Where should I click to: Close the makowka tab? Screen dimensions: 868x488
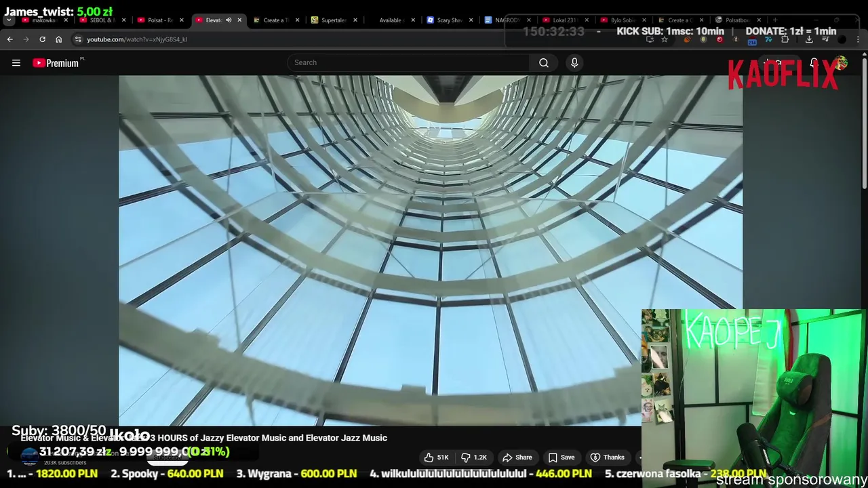66,20
